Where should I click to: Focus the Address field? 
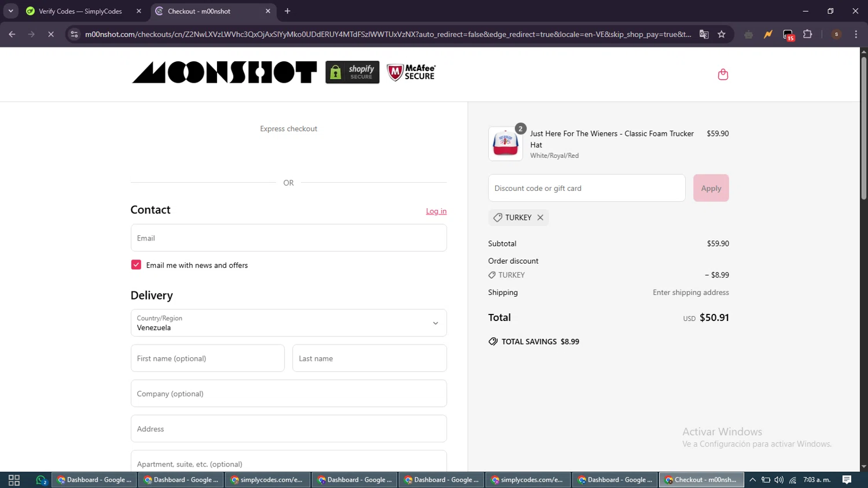289,428
